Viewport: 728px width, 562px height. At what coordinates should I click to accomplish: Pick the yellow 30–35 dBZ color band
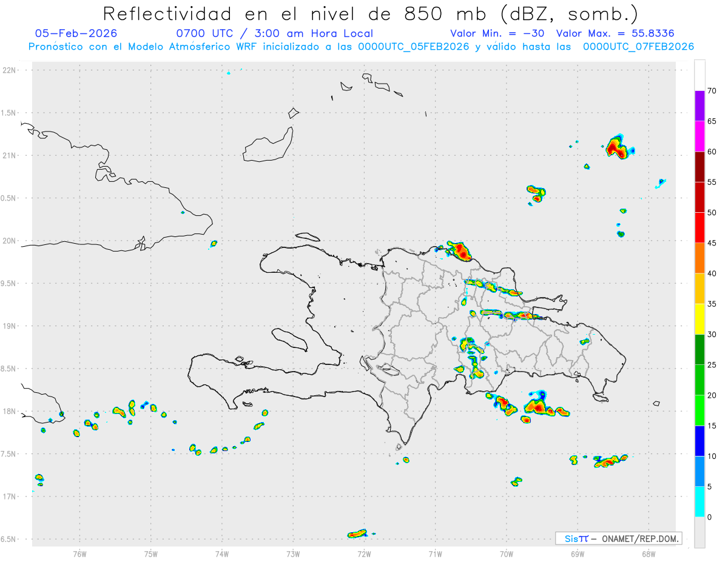(x=699, y=319)
